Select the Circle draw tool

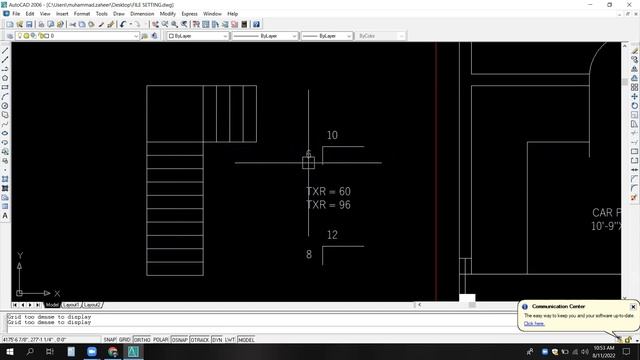pyautogui.click(x=5, y=106)
